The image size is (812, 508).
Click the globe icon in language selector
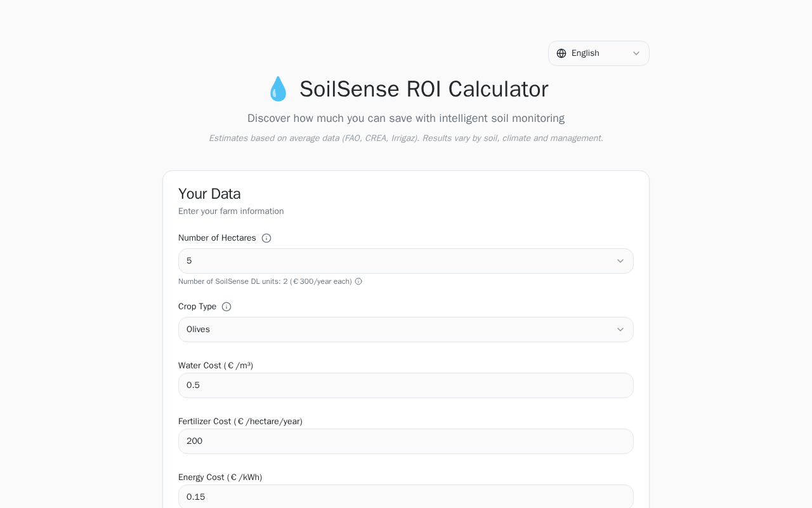(561, 53)
